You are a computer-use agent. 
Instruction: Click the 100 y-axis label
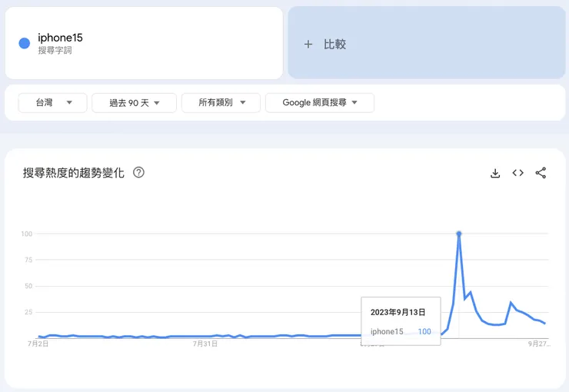pyautogui.click(x=26, y=234)
